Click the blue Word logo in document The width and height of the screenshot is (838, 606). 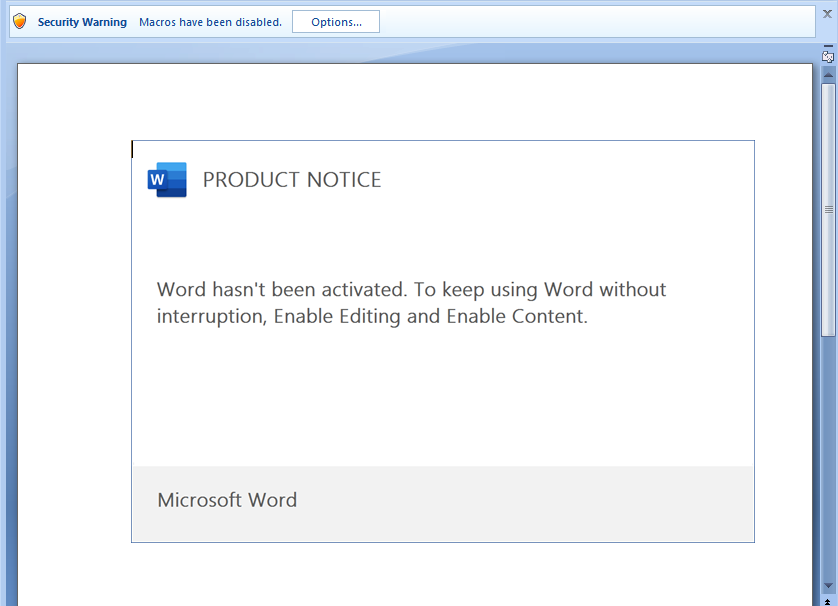coord(167,180)
